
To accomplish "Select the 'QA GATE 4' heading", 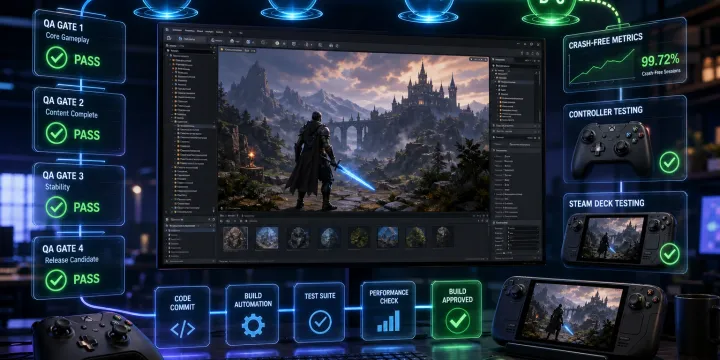I will pyautogui.click(x=63, y=249).
